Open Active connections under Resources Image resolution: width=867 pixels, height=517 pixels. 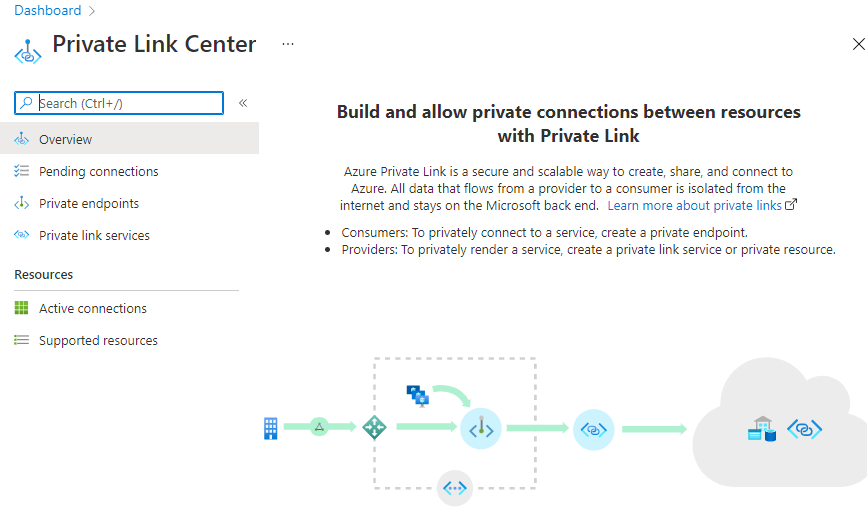tap(92, 308)
